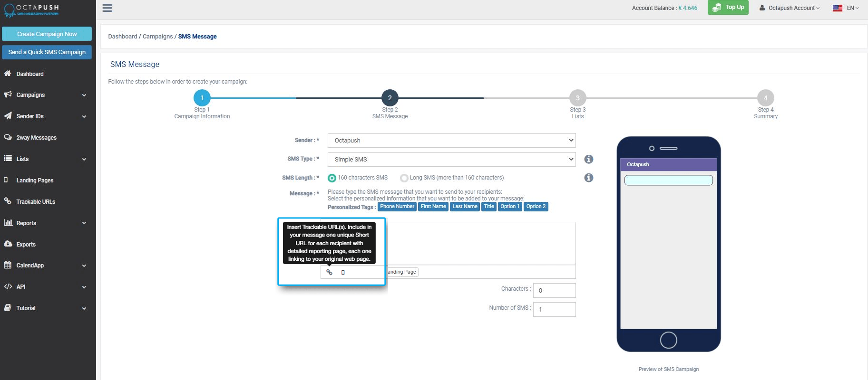Insert the Option 2 tag
The height and width of the screenshot is (380, 868).
click(536, 207)
